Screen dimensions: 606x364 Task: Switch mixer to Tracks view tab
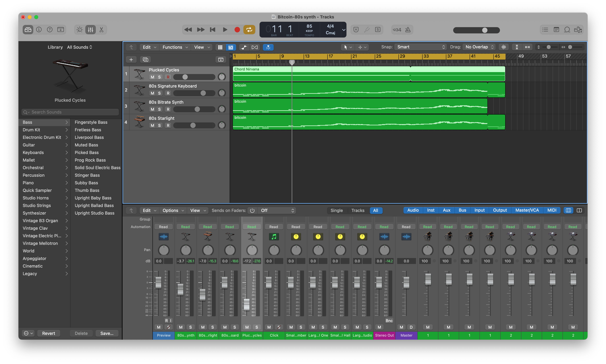pyautogui.click(x=358, y=210)
